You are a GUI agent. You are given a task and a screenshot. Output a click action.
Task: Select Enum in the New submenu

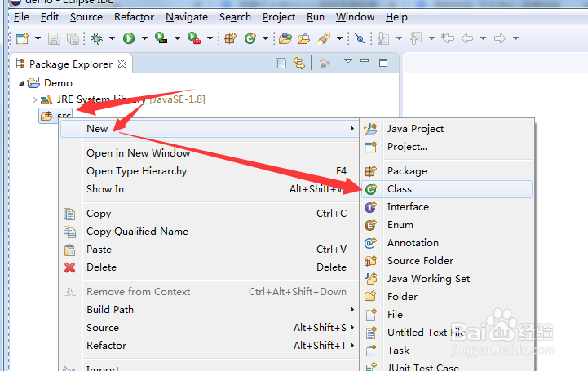click(x=447, y=225)
